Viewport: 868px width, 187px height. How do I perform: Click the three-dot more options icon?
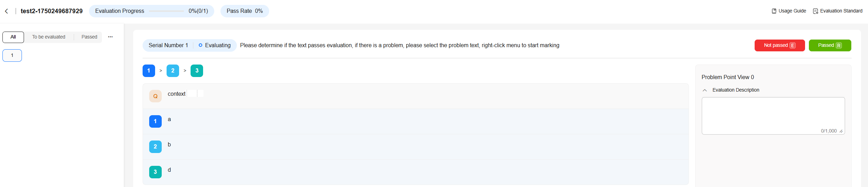click(110, 37)
